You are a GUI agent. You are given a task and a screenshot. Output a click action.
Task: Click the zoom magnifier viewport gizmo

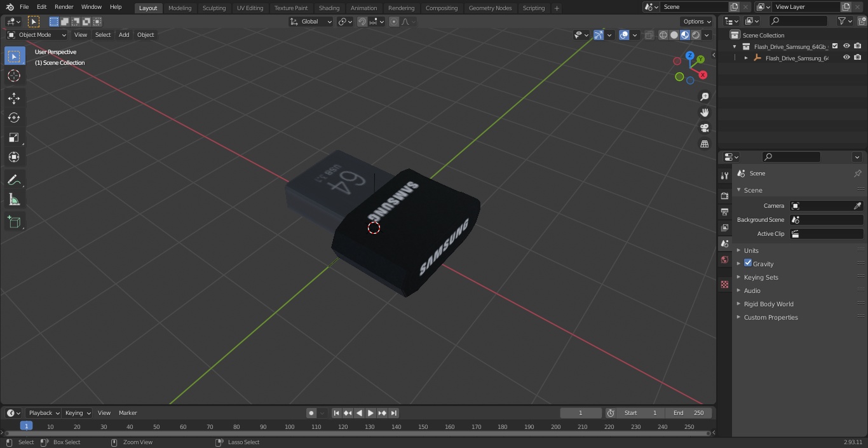pos(704,97)
